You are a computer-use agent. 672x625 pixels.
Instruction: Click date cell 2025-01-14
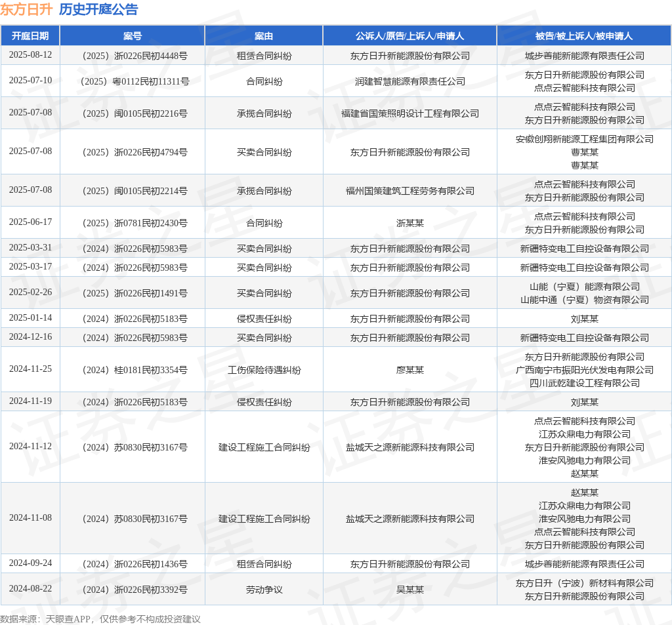pyautogui.click(x=30, y=318)
